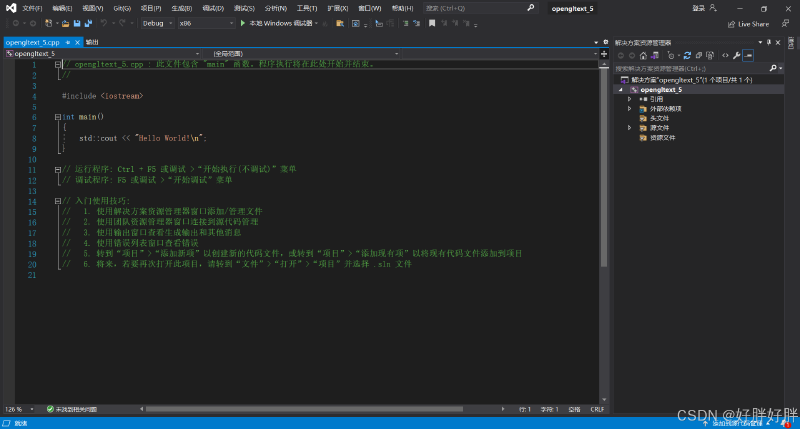Collapse the opengltext_5 project node
The height and width of the screenshot is (429, 800).
tap(621, 90)
